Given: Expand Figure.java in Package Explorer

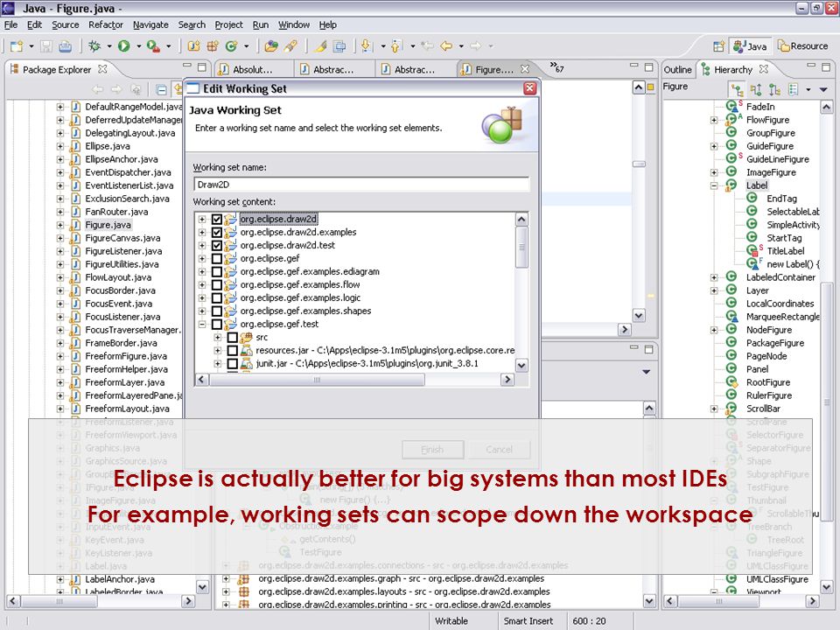Looking at the screenshot, I should click(60, 225).
